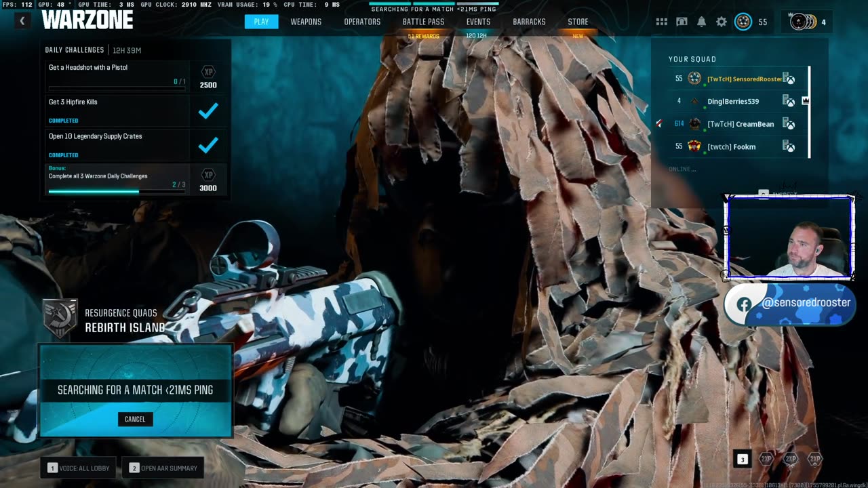Viewport: 868px width, 488px height.
Task: Select the Play tab
Action: [x=261, y=22]
